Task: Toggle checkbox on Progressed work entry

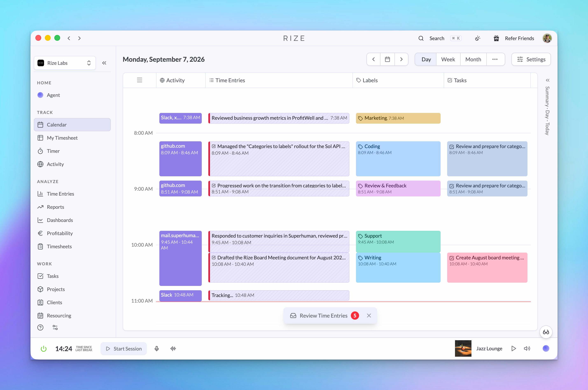Action: [x=213, y=186]
